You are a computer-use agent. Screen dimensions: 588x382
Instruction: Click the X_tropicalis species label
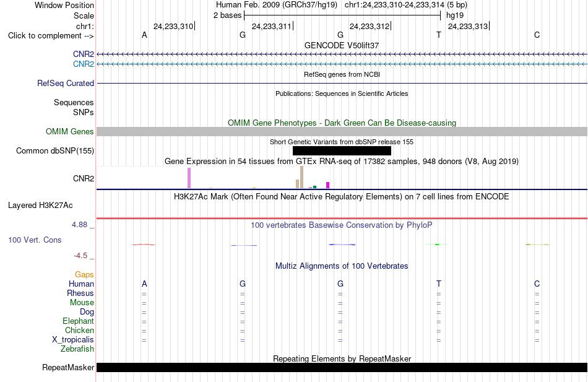click(73, 340)
